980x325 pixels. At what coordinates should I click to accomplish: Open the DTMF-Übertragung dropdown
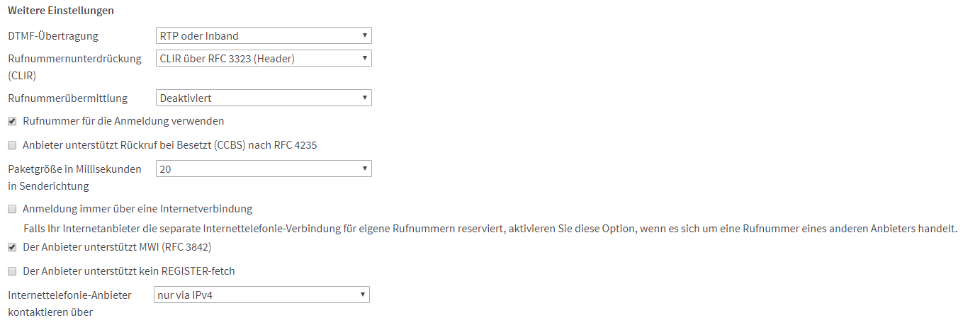(263, 35)
